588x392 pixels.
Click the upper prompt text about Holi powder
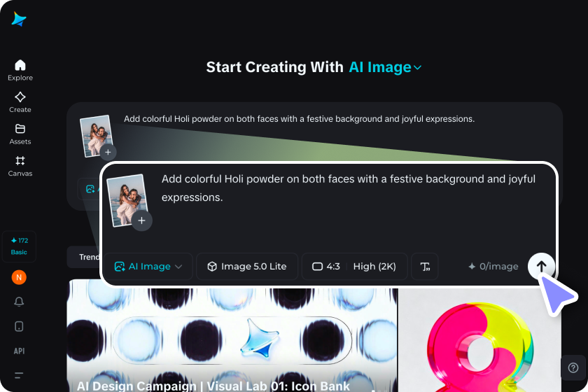click(300, 119)
